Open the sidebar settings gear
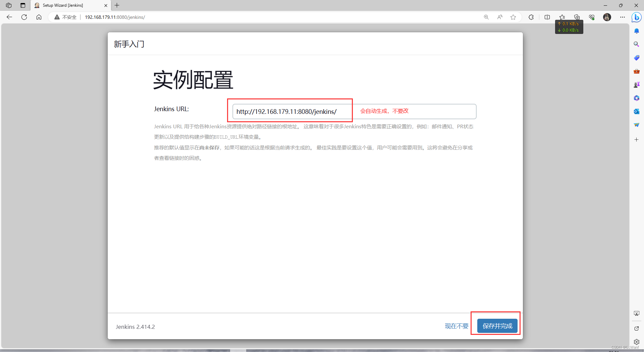Viewport: 644px width, 352px height. tap(637, 342)
